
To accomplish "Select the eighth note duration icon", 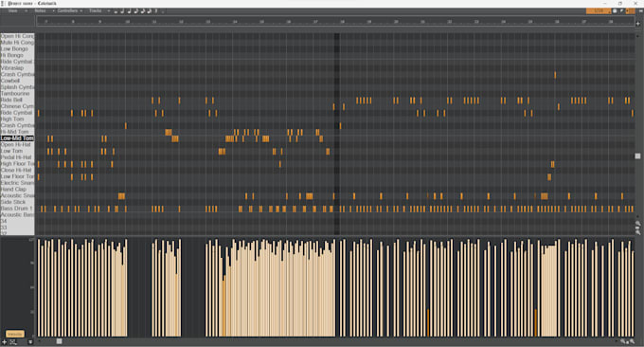I will pos(136,11).
